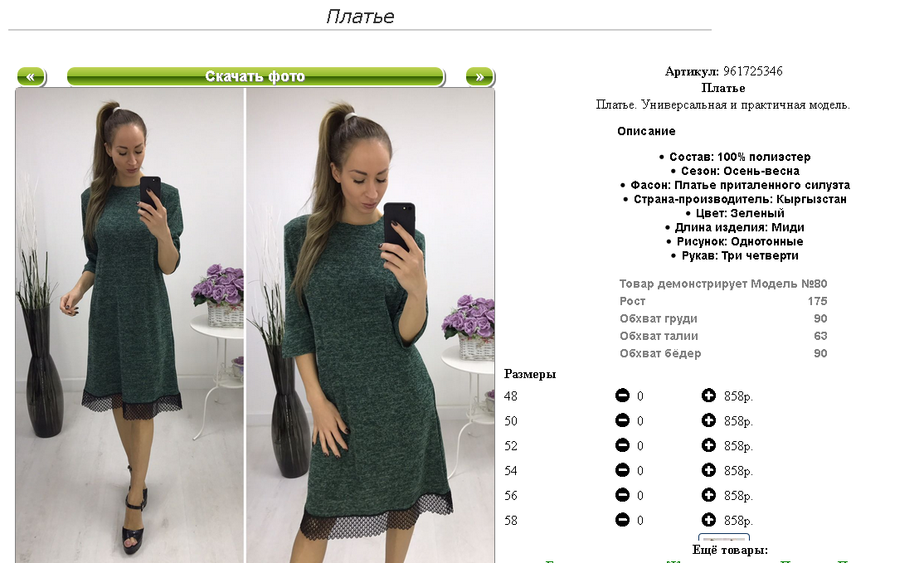Remove one item of size 50
The width and height of the screenshot is (924, 563).
click(622, 420)
